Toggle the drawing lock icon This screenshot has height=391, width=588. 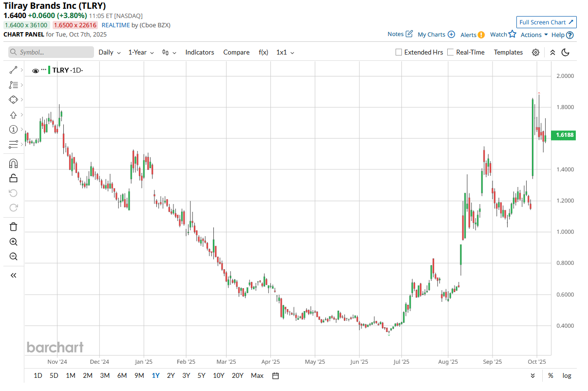[x=13, y=178]
